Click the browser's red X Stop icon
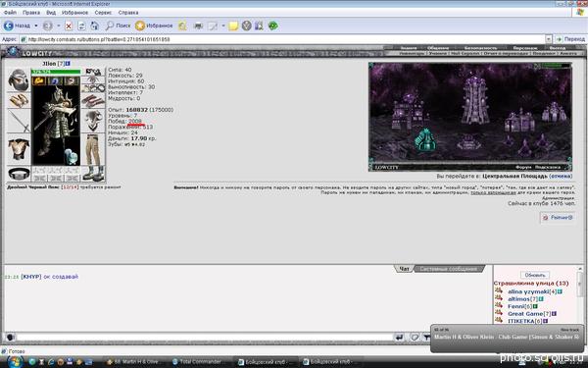This screenshot has height=368, width=588. (x=69, y=26)
